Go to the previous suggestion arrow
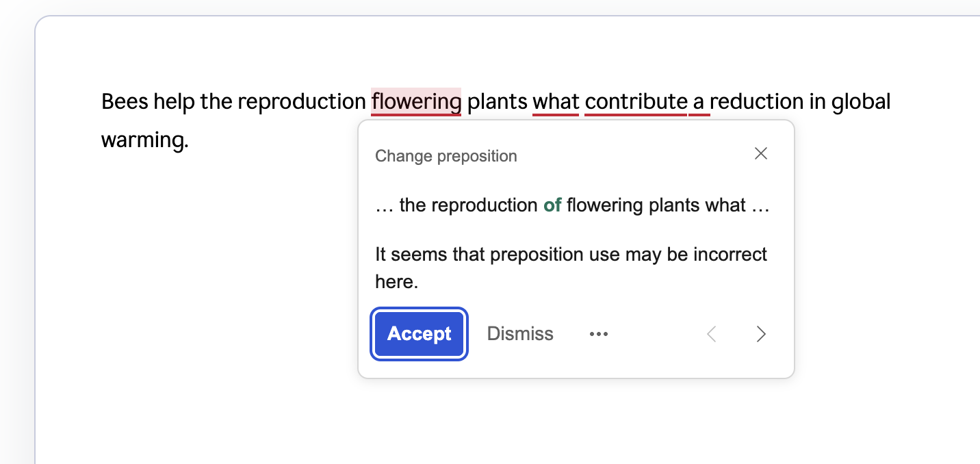Screen dimensions: 980x464 [712, 334]
